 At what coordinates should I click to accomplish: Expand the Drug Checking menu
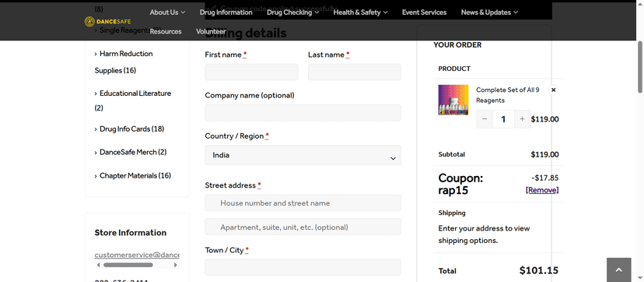(293, 12)
